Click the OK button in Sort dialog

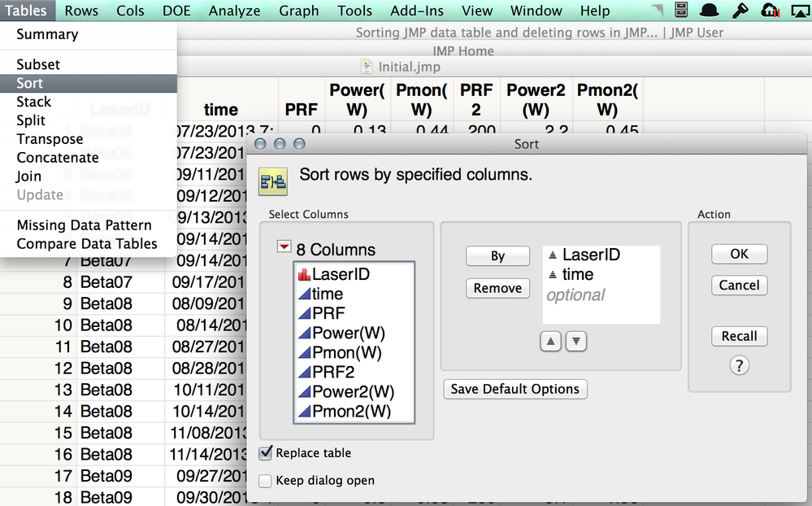click(x=739, y=254)
